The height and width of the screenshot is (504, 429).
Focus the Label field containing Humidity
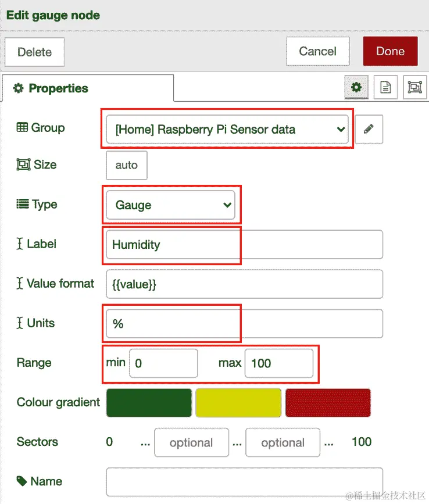pyautogui.click(x=244, y=244)
